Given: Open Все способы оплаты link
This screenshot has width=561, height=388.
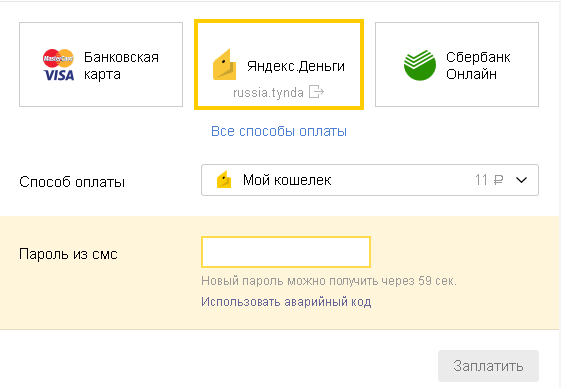Looking at the screenshot, I should pos(279,131).
